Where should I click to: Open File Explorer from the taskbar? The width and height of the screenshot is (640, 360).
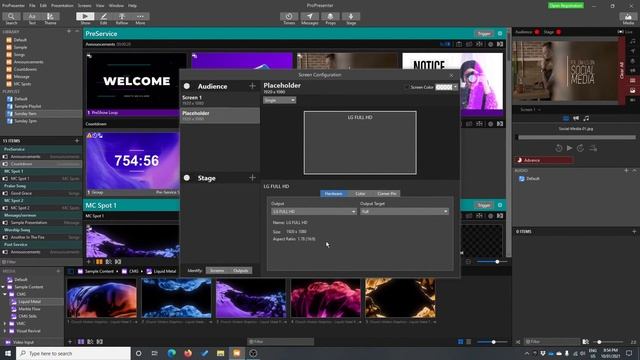220,353
